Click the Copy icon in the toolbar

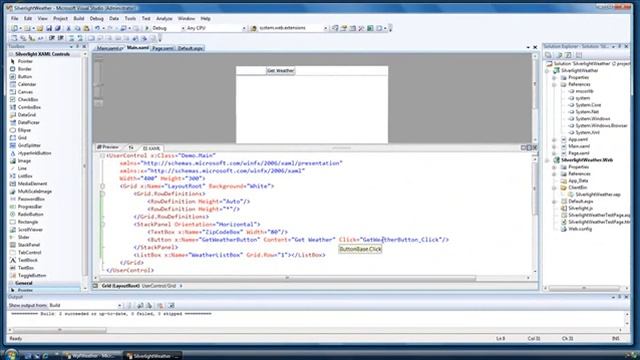point(77,28)
